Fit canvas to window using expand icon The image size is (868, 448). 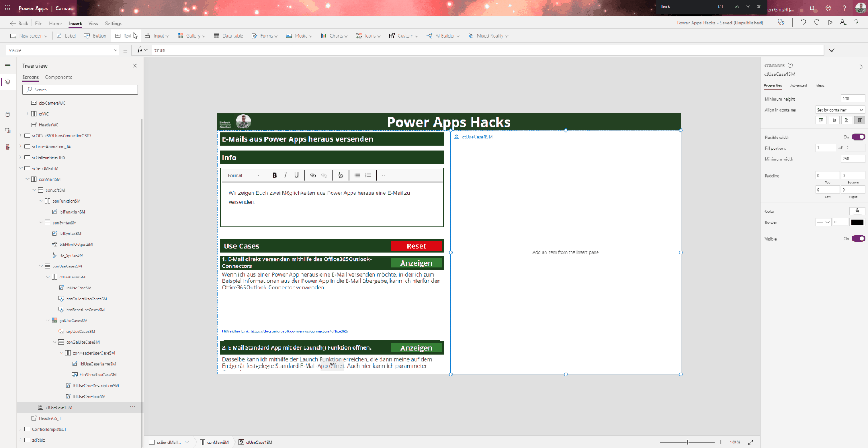point(751,442)
